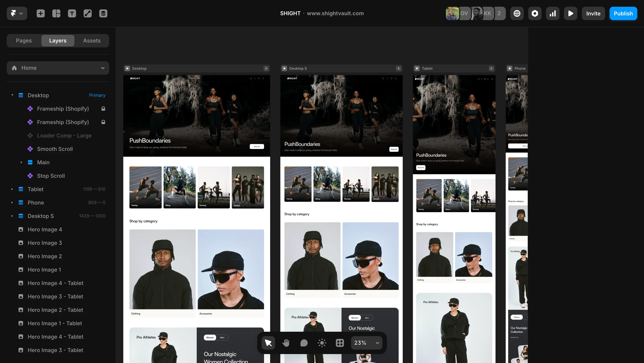This screenshot has width=644, height=363.
Task: Open site language globe settings
Action: tap(517, 13)
